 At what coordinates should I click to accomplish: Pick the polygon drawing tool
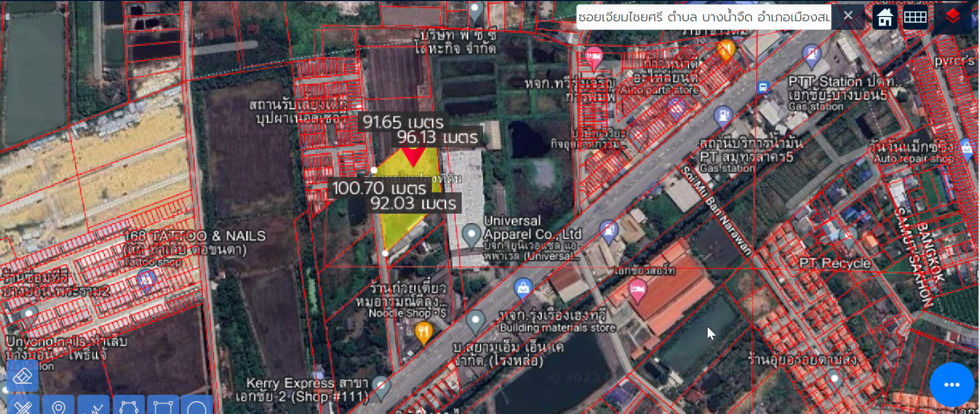pyautogui.click(x=128, y=406)
